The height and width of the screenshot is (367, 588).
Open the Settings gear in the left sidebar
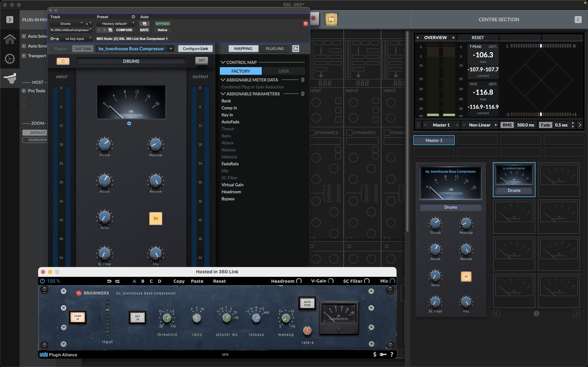point(10,59)
